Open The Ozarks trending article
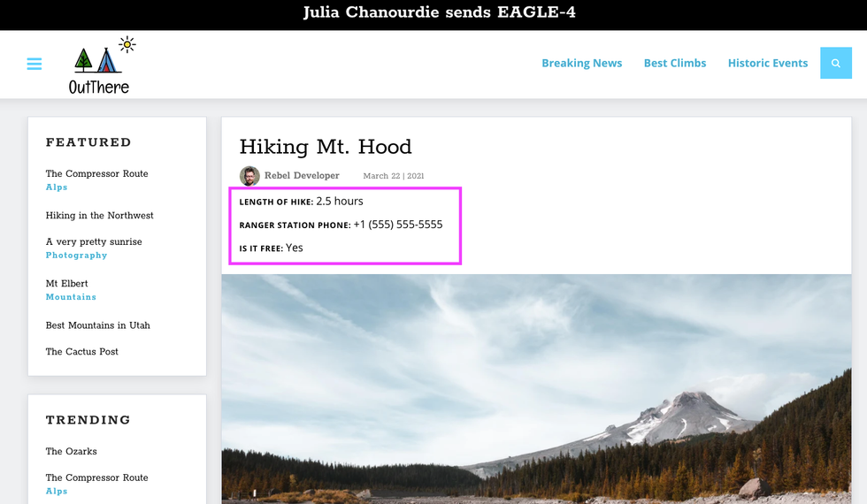The height and width of the screenshot is (504, 867). (x=71, y=452)
